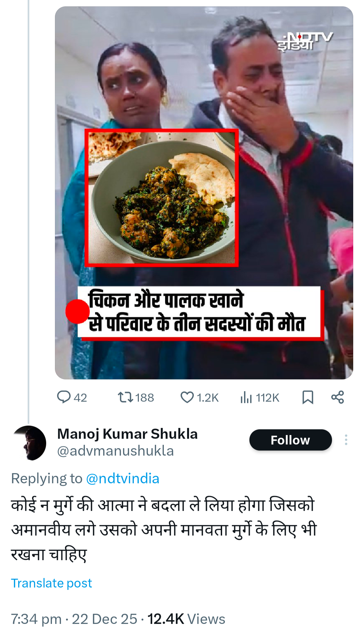
Task: Follow Manoj Kumar Shukla
Action: [x=290, y=440]
